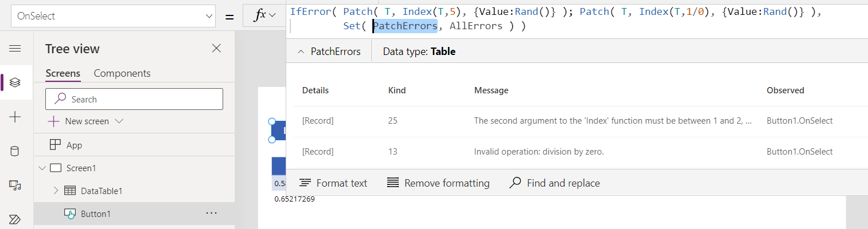This screenshot has height=229, width=868.
Task: Click the Insert plus icon in left rail
Action: click(15, 117)
